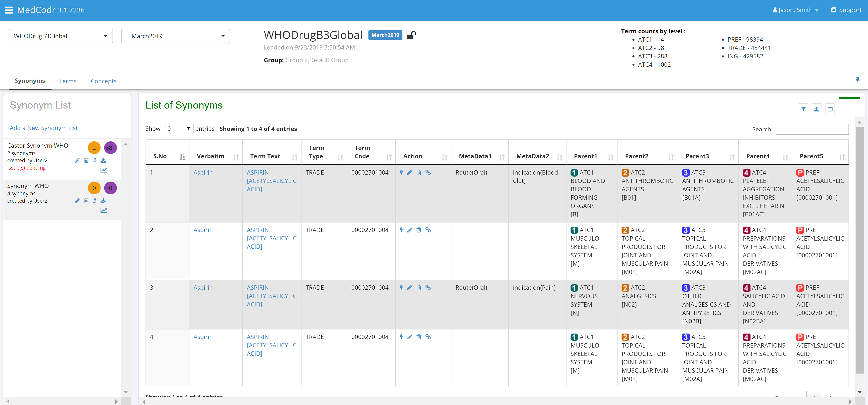Viewport: 868px width, 405px height.
Task: Switch to the Terms tab
Action: (x=67, y=81)
